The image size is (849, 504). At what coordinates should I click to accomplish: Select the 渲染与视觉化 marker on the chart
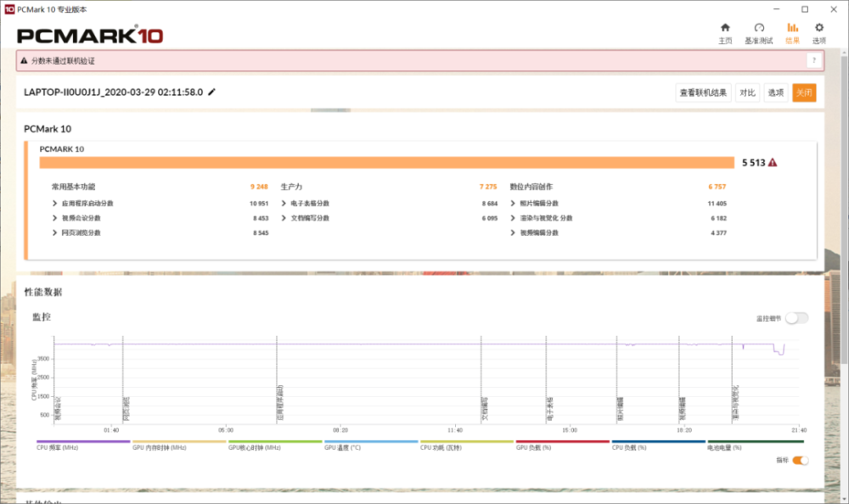(x=735, y=403)
